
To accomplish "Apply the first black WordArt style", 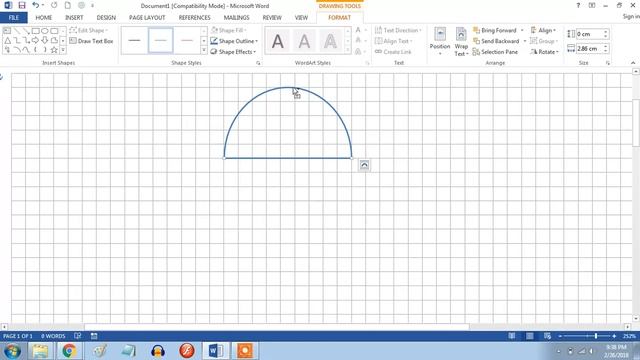I will (x=278, y=41).
